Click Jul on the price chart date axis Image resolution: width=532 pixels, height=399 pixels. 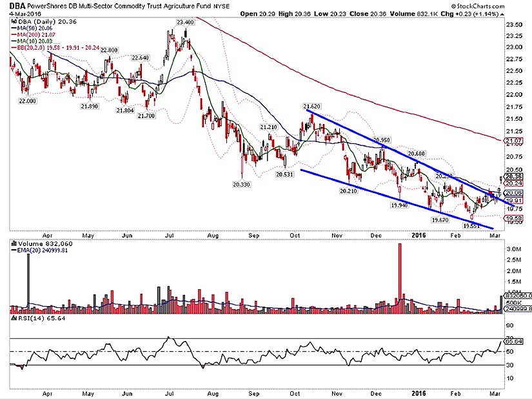pyautogui.click(x=170, y=235)
